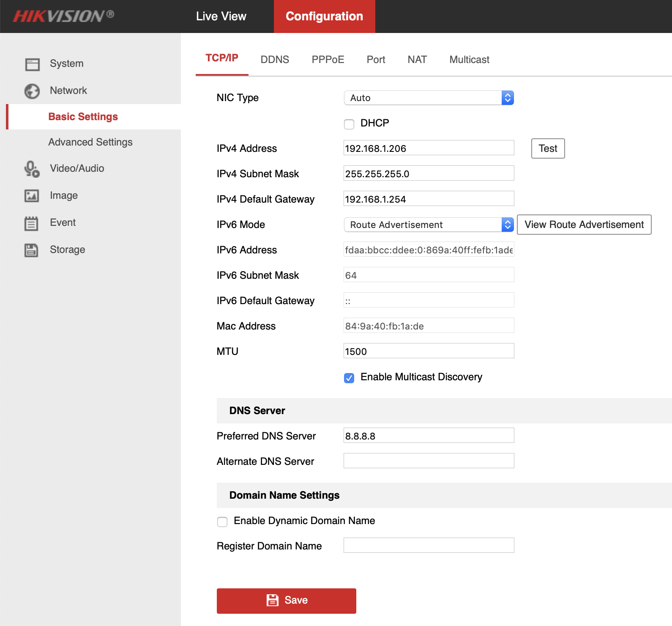Click the Preferred DNS Server field
672x626 pixels.
pos(429,436)
